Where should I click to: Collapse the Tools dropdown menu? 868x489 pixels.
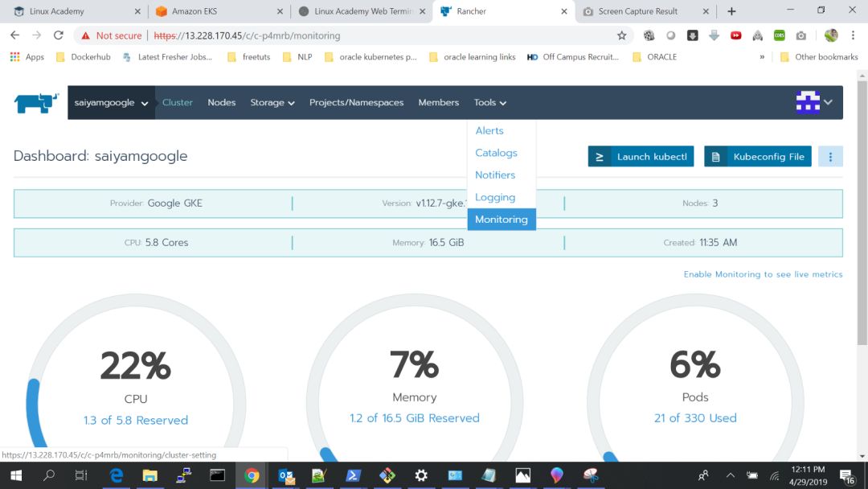click(490, 102)
